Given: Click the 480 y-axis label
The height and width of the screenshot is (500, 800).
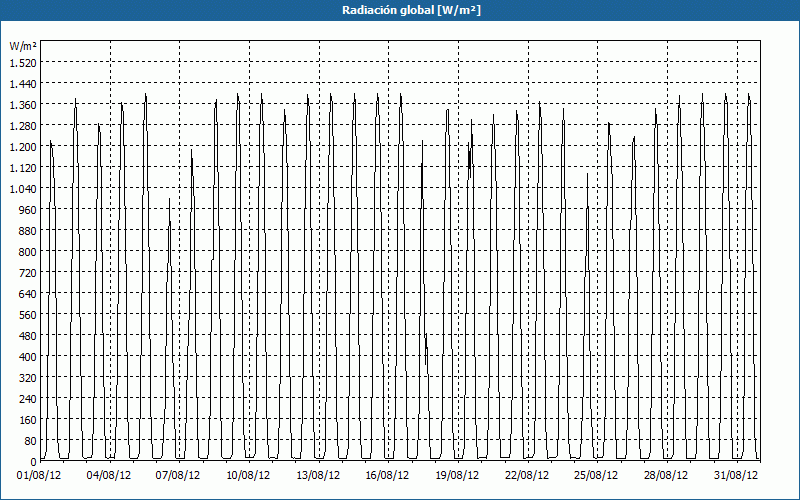Looking at the screenshot, I should (x=28, y=336).
